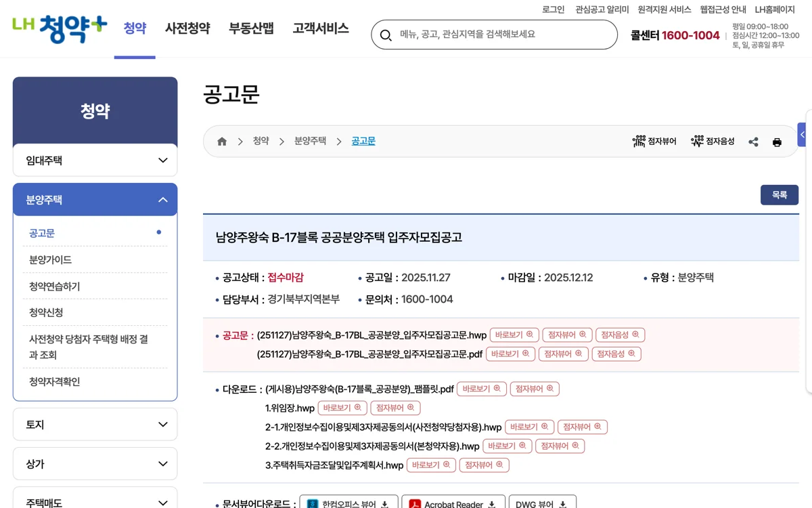Click 바로보기 for the 2-2 본청약자용 file
The image size is (812, 508).
click(507, 446)
